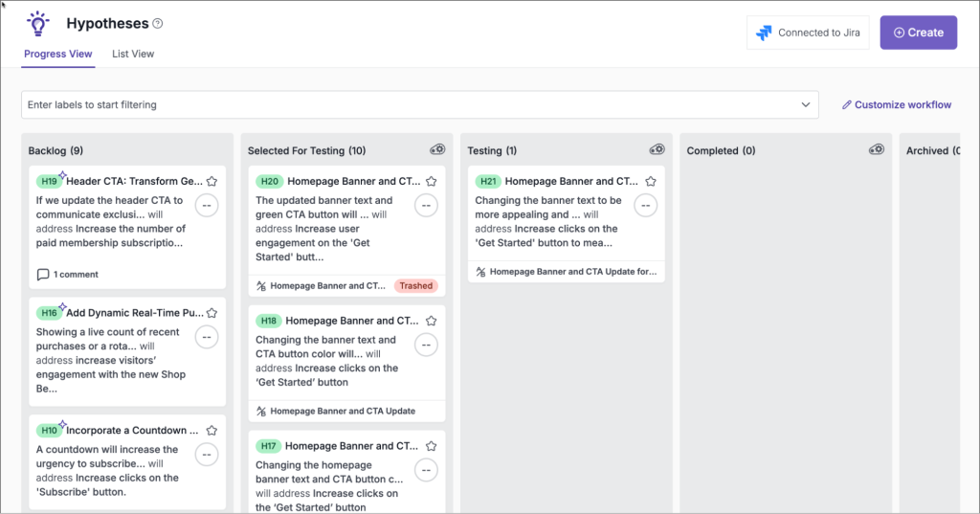Screen dimensions: 980x514
Task: Expand the labels filter dropdown arrow
Action: pos(806,105)
